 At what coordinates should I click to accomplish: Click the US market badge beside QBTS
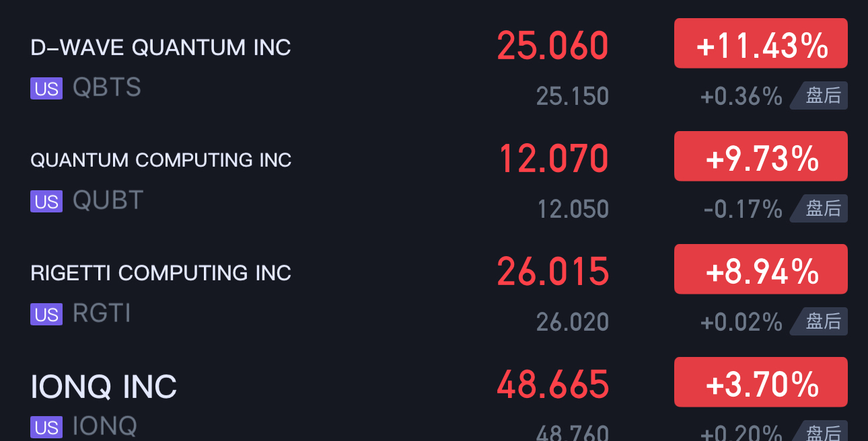(x=46, y=89)
